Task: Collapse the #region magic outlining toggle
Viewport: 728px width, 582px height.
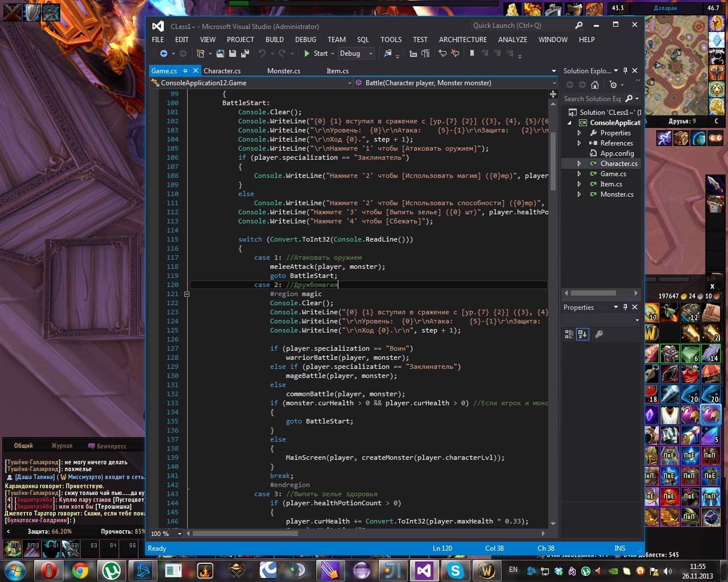Action: point(187,294)
